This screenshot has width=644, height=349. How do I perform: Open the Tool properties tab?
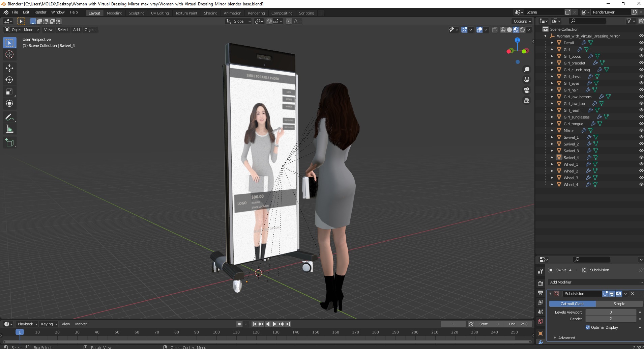540,271
